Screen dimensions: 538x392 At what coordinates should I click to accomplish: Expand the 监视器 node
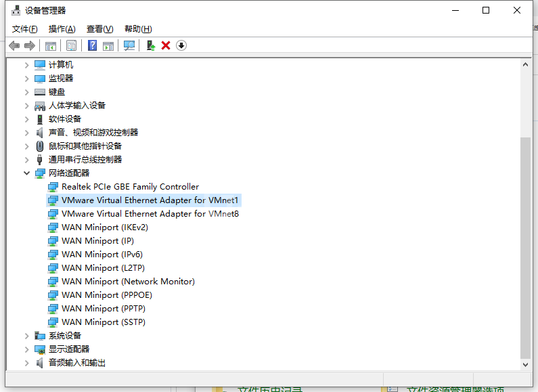(x=27, y=79)
